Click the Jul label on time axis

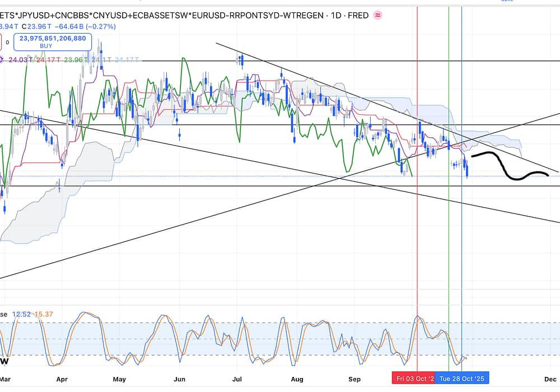pyautogui.click(x=237, y=379)
